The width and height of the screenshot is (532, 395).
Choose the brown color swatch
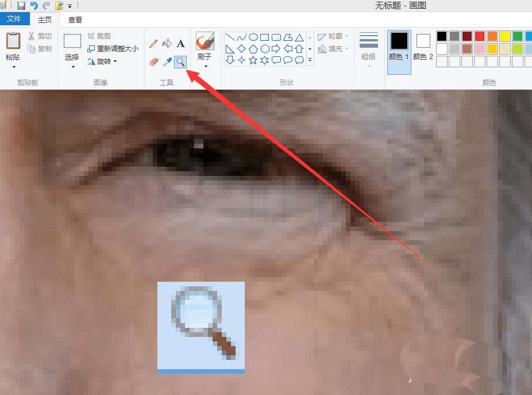click(x=467, y=48)
